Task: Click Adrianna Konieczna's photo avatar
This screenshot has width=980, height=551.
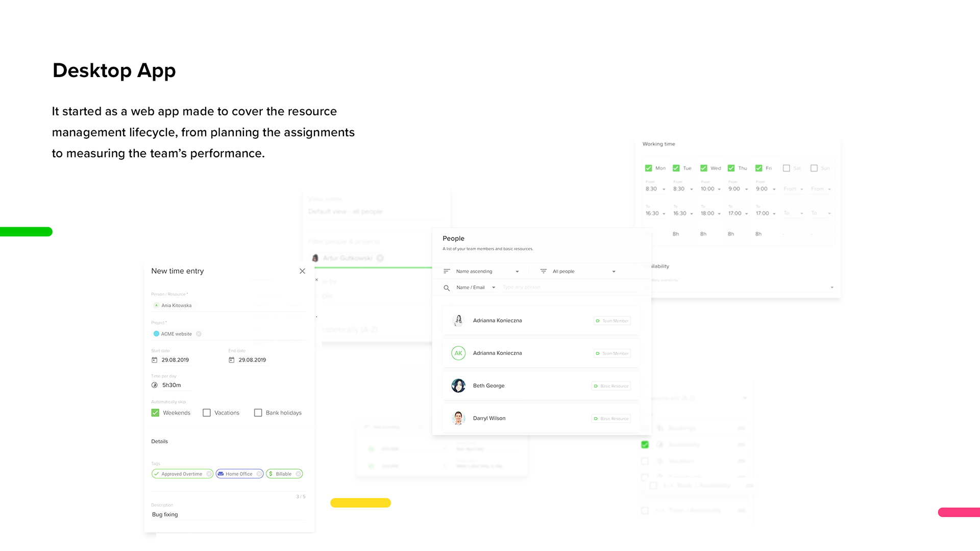Action: 458,321
